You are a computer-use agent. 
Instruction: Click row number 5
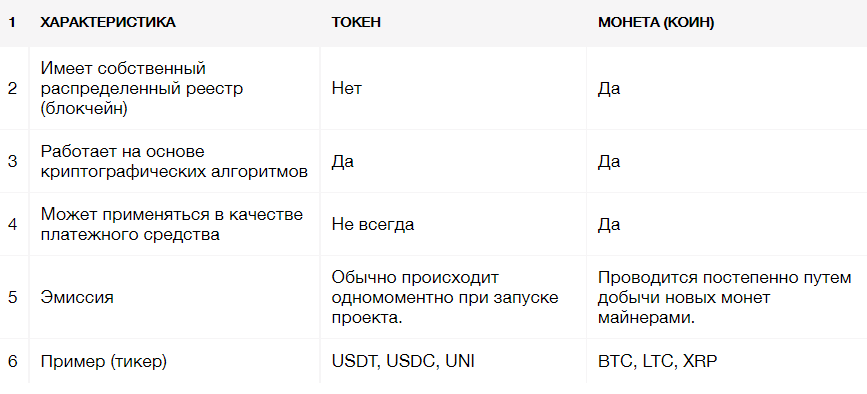[12, 297]
